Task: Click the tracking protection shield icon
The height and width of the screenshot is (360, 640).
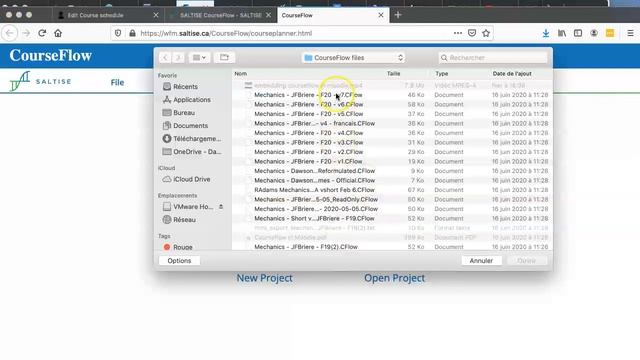Action: 118,33
